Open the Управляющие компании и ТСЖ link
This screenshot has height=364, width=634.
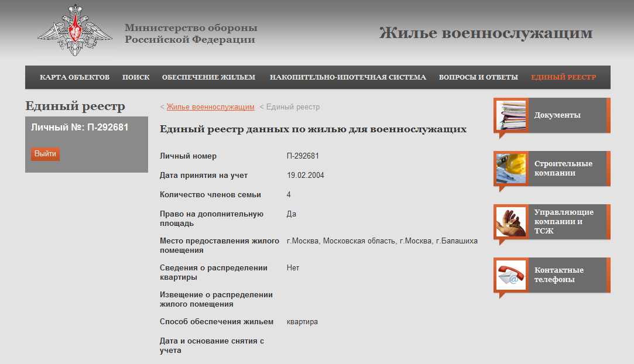coord(564,221)
